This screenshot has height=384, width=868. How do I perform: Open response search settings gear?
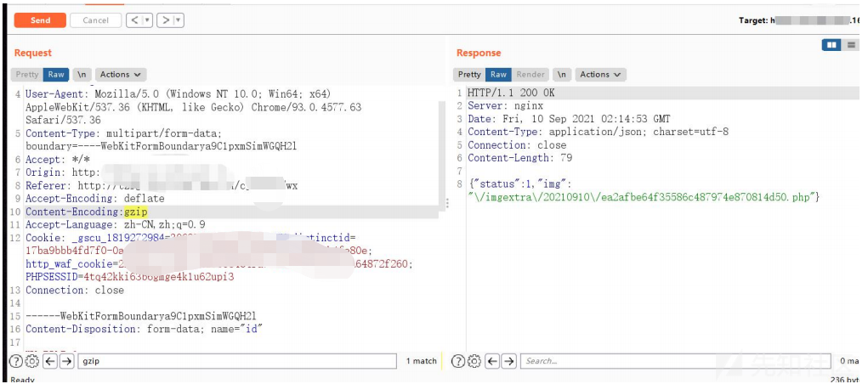[x=474, y=361]
